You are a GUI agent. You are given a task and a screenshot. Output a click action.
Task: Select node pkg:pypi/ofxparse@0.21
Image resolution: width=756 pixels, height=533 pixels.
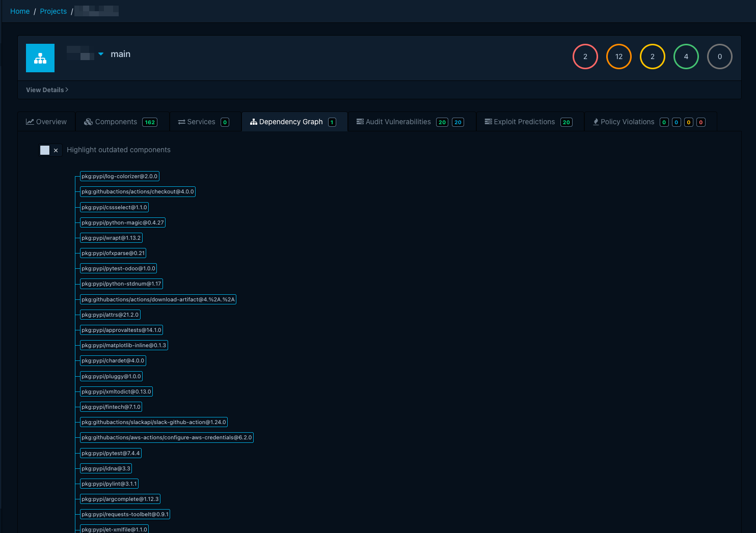[x=113, y=253]
